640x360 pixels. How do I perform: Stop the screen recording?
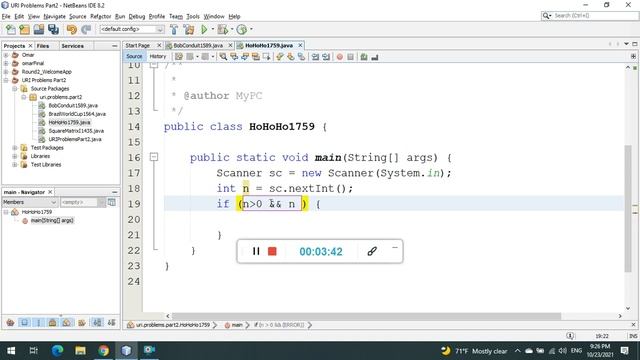pyautogui.click(x=272, y=251)
